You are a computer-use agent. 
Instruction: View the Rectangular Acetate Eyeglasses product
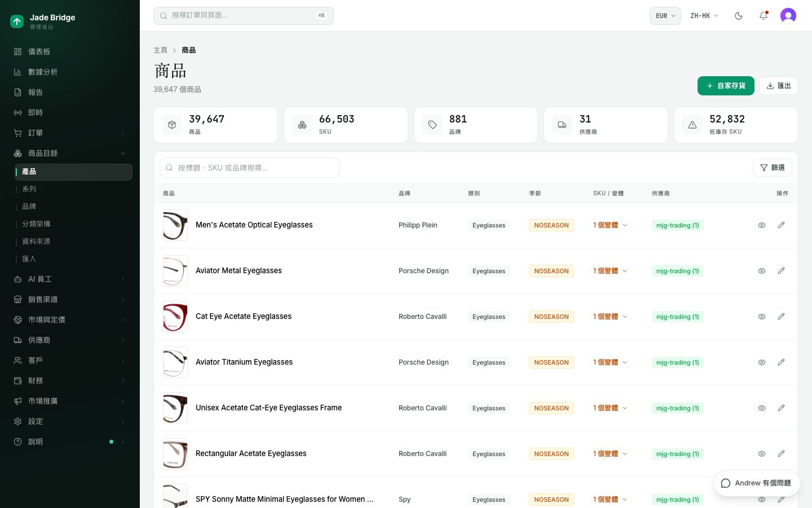tap(762, 454)
